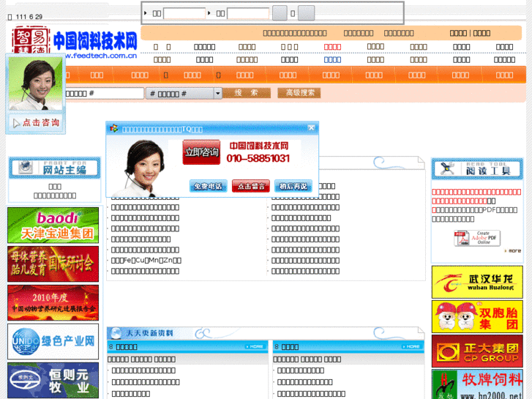Open the 恒则元牧业 banner
532x399 pixels.
[53, 380]
